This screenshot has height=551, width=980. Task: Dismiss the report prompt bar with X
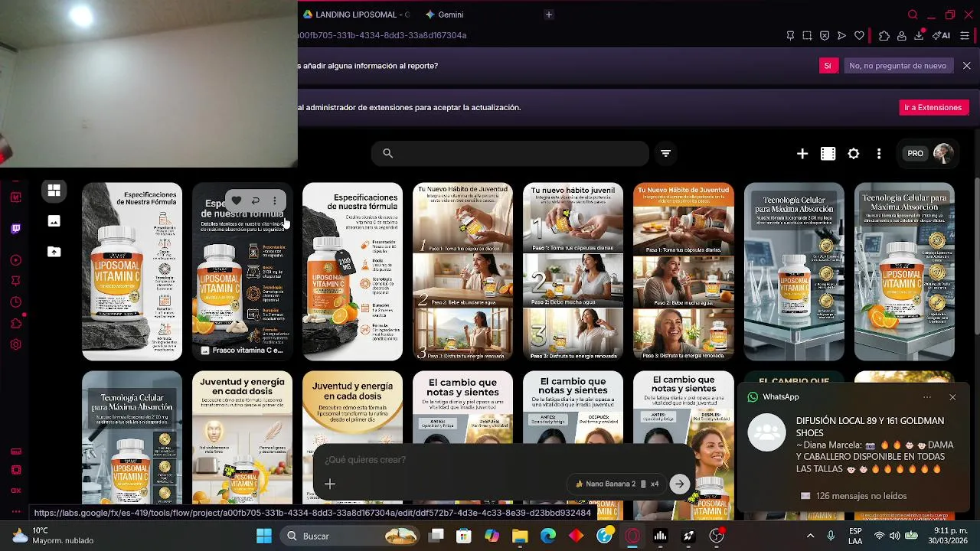967,66
